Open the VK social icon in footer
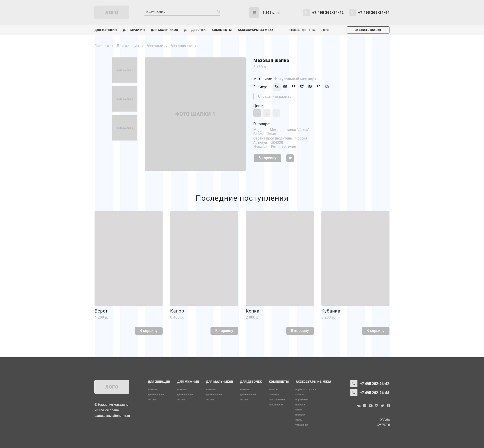Screen dimensions: 484x448 point(359,406)
